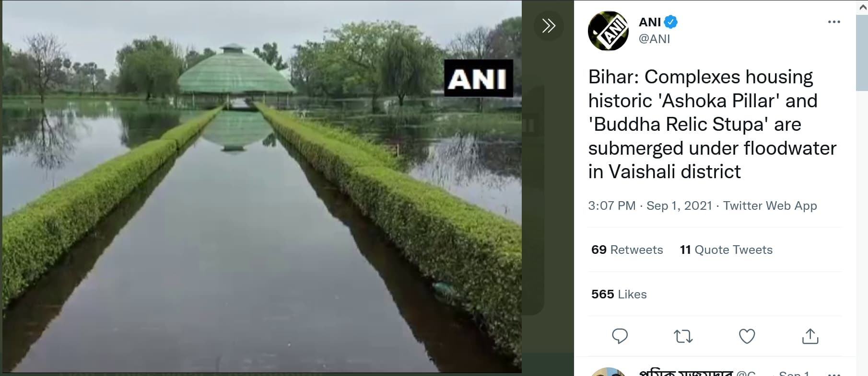Click the scrollbar up arrow
868x376 pixels.
click(x=862, y=7)
